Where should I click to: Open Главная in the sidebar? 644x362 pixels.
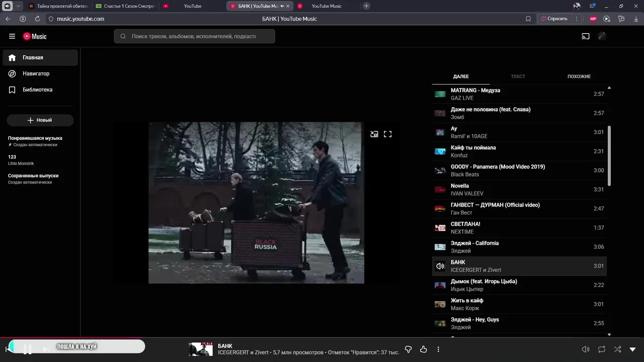click(40, 57)
